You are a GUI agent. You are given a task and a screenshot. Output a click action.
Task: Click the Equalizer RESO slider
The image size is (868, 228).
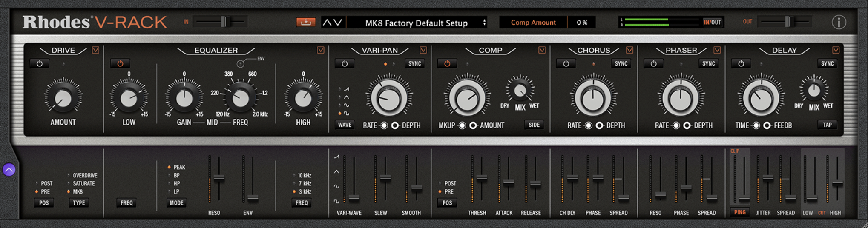[x=219, y=179]
